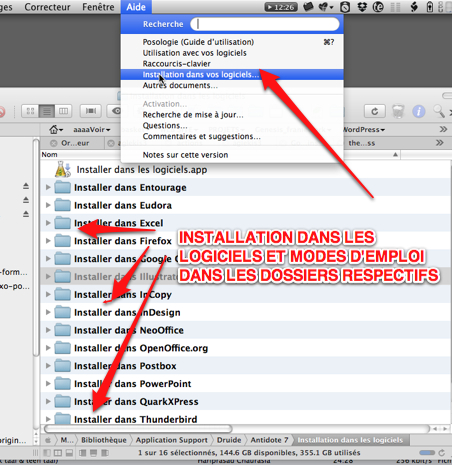The image size is (452, 465).
Task: Open the Aide menu in menu bar
Action: pyautogui.click(x=136, y=7)
